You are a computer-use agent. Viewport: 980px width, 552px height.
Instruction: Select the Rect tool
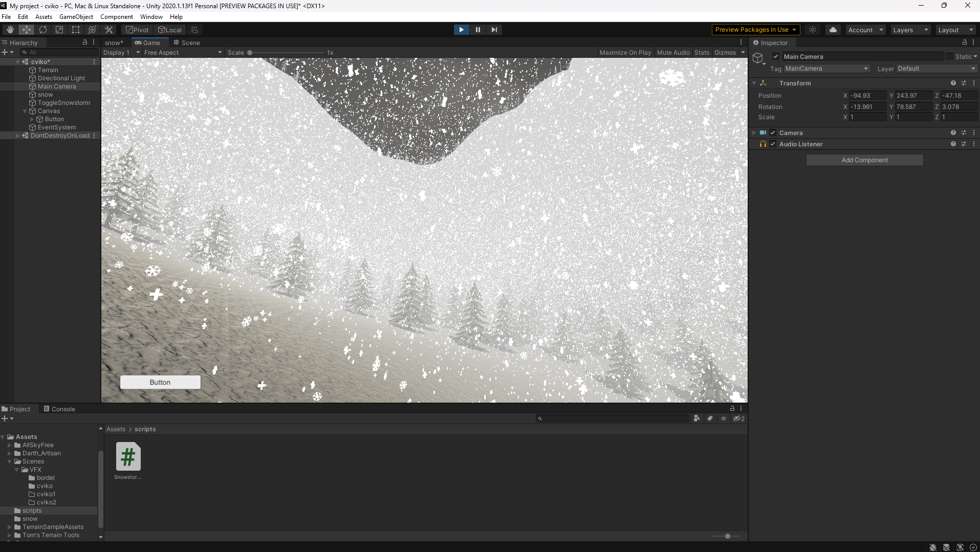(x=76, y=30)
